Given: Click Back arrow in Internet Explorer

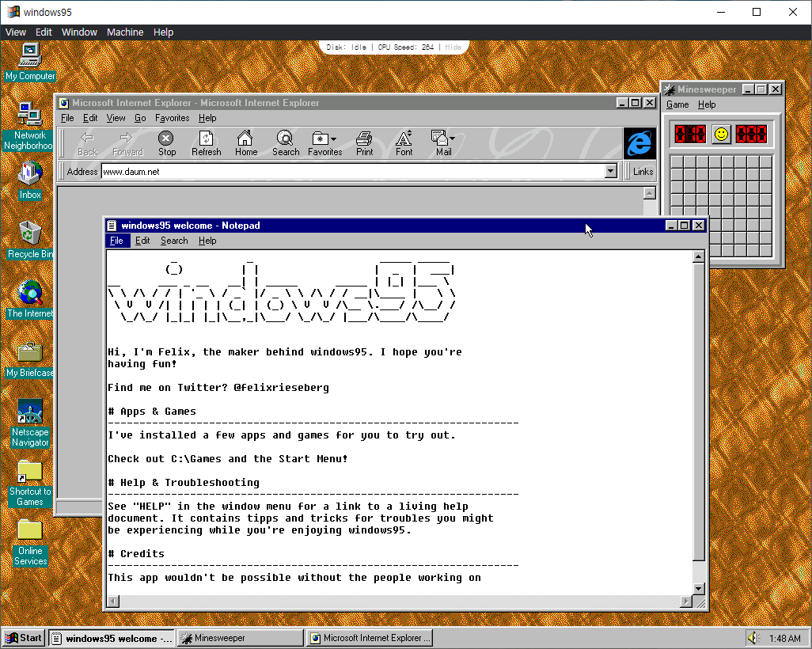Looking at the screenshot, I should 88,143.
